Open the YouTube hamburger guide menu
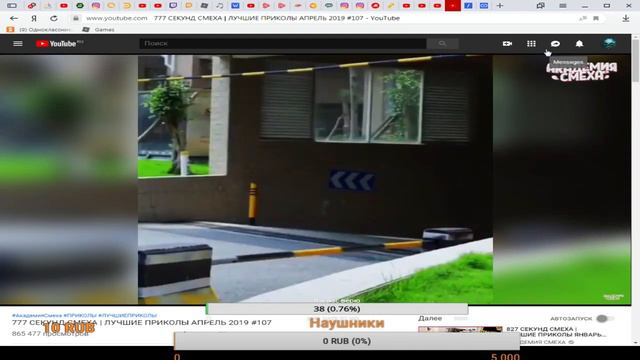 tap(18, 43)
